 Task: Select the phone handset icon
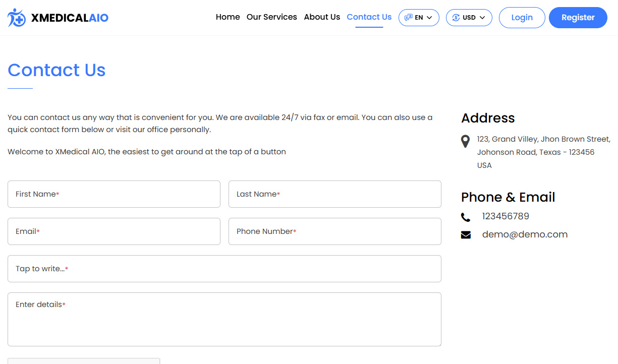466,217
